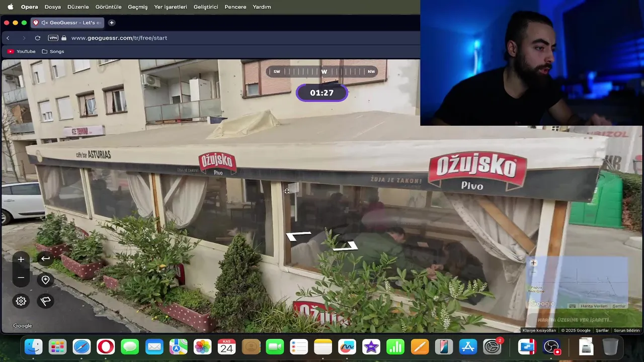Click the flag button beside settings gear
Viewport: 644px width, 362px height.
[x=45, y=301]
